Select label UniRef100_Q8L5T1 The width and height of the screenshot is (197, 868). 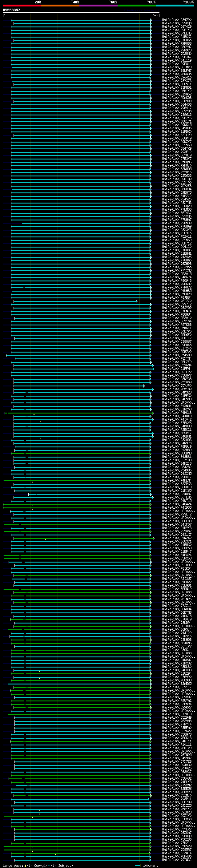tap(177, 84)
